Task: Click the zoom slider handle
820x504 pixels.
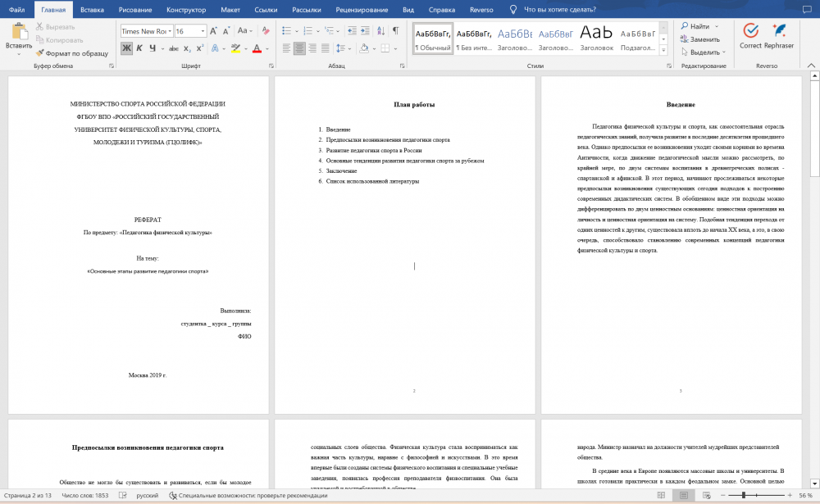Action: pos(743,495)
